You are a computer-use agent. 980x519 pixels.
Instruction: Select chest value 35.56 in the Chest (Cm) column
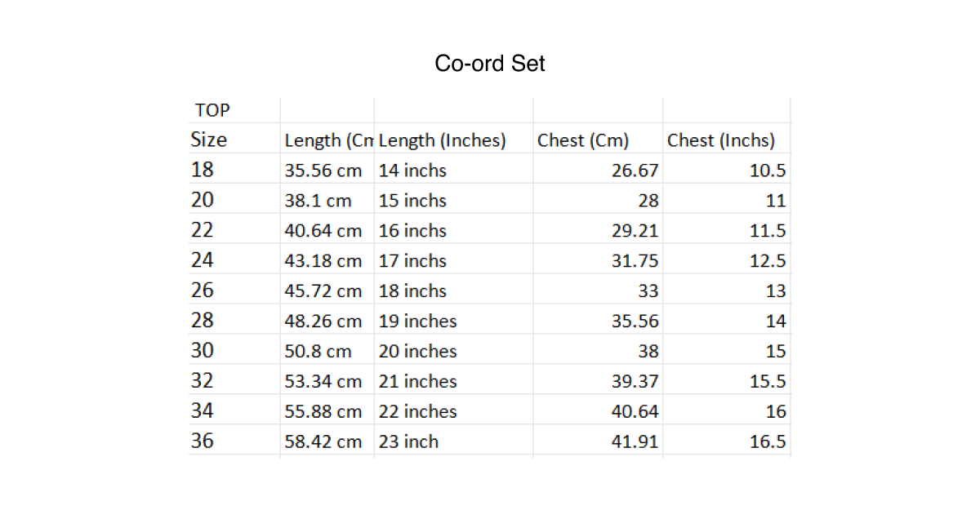pyautogui.click(x=635, y=322)
